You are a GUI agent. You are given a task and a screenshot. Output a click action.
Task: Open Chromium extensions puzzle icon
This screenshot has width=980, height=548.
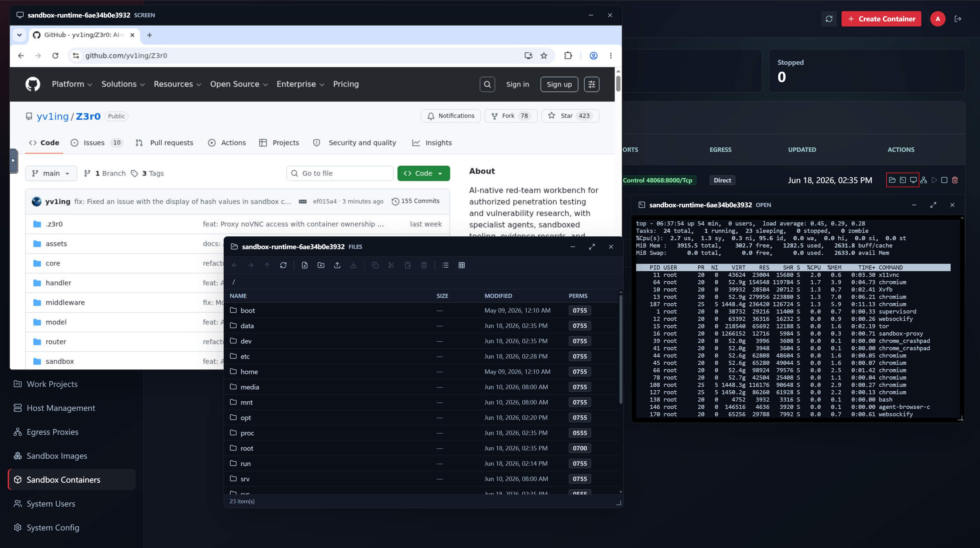coord(568,56)
